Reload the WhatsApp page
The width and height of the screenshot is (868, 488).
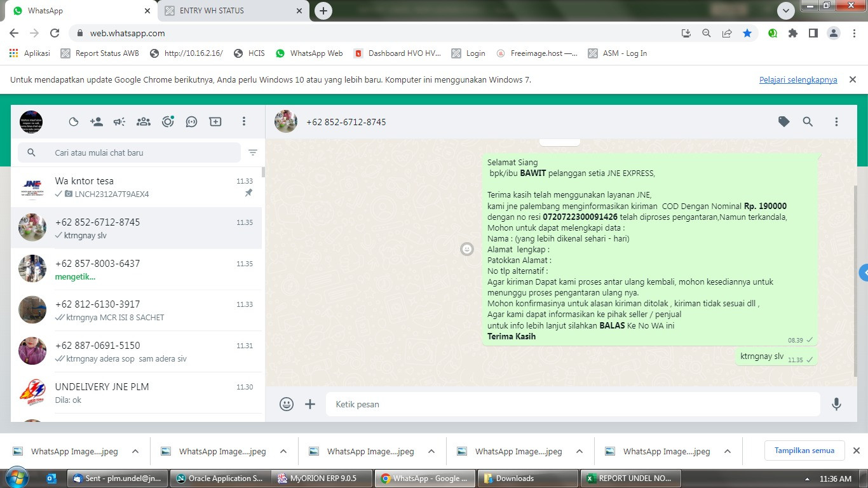point(55,33)
